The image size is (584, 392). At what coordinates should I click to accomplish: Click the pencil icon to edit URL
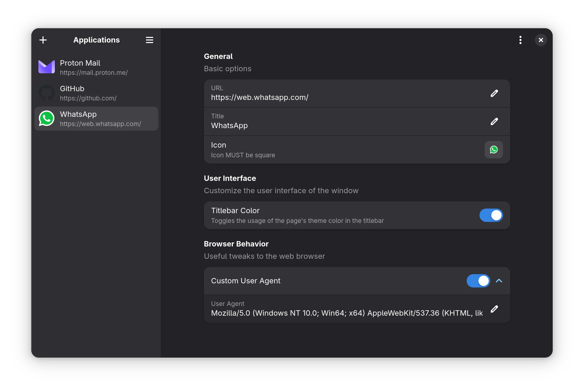tap(494, 93)
